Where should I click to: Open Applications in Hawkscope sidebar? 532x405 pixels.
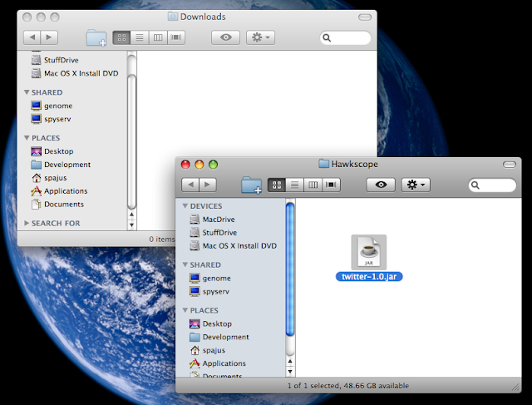(x=224, y=363)
